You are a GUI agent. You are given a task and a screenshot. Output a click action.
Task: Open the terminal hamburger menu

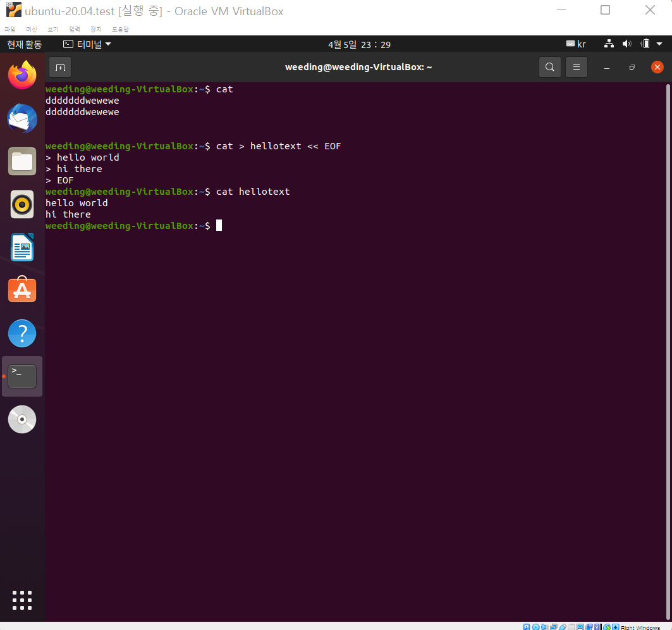(577, 67)
